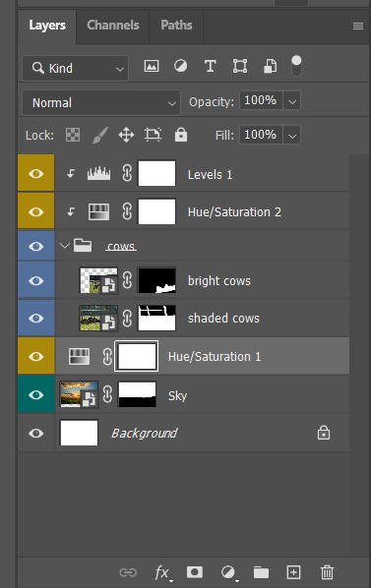Select the bright cows layer mask
The height and width of the screenshot is (588, 371).
pyautogui.click(x=156, y=280)
